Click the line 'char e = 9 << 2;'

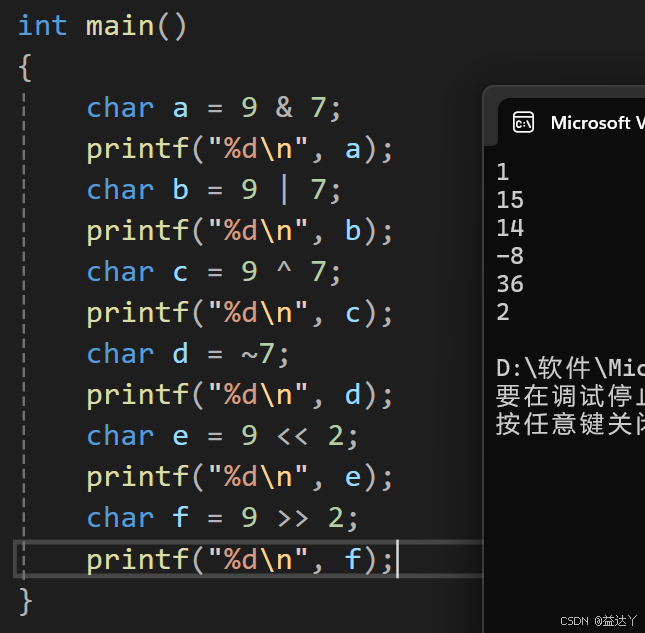pyautogui.click(x=222, y=436)
